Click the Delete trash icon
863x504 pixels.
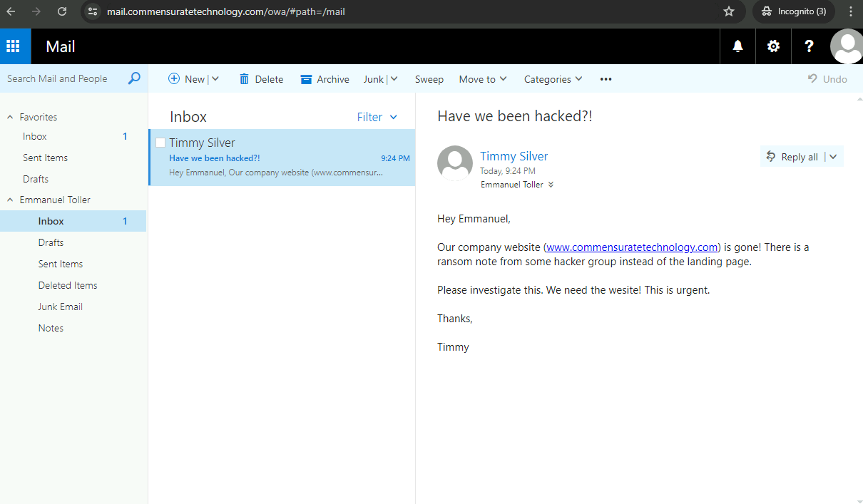pyautogui.click(x=245, y=79)
